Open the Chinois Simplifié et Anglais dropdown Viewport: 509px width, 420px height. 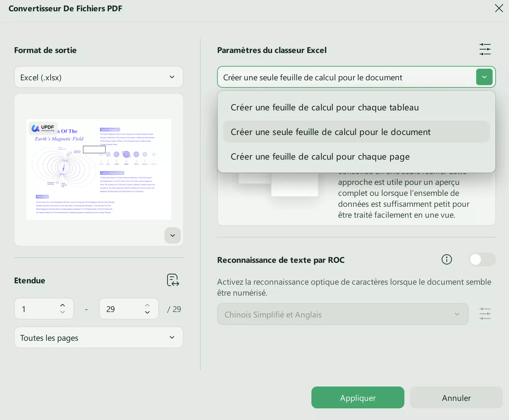[342, 314]
